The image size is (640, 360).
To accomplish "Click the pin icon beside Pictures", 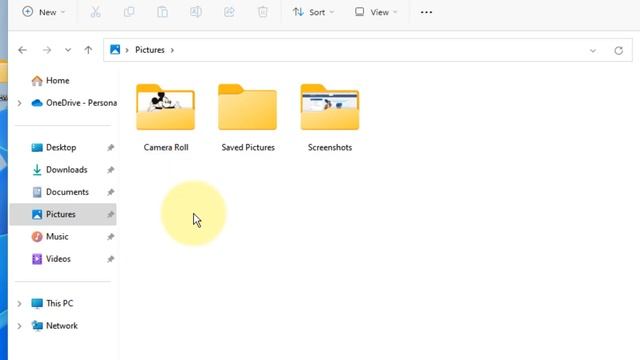I will point(111,214).
